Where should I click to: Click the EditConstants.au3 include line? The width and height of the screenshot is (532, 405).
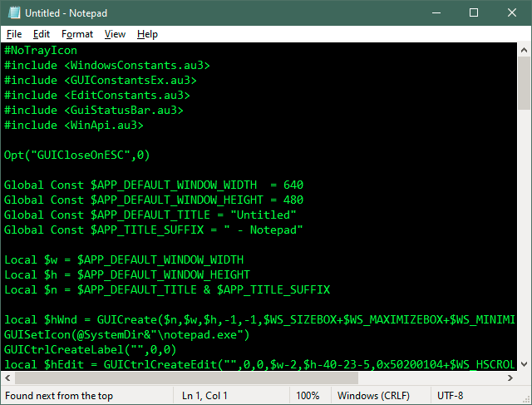97,96
